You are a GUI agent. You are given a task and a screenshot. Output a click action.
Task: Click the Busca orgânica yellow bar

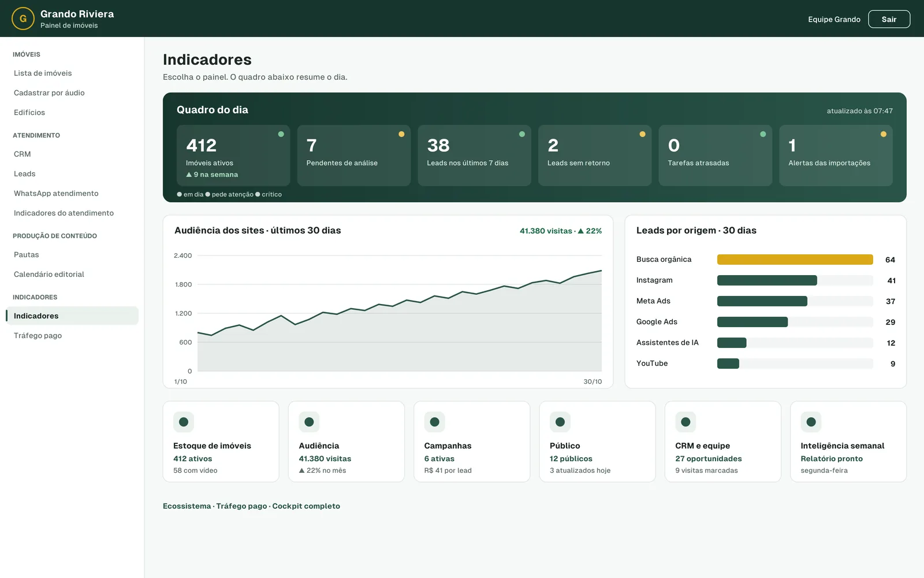(x=795, y=260)
